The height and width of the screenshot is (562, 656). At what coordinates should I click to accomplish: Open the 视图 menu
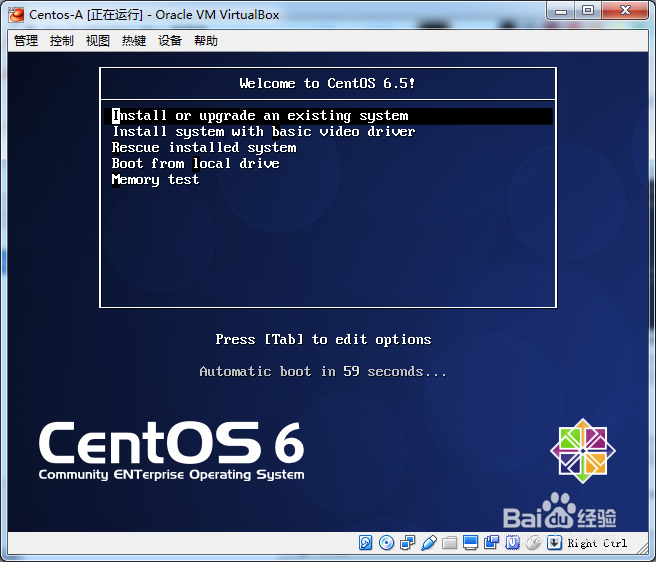(97, 41)
